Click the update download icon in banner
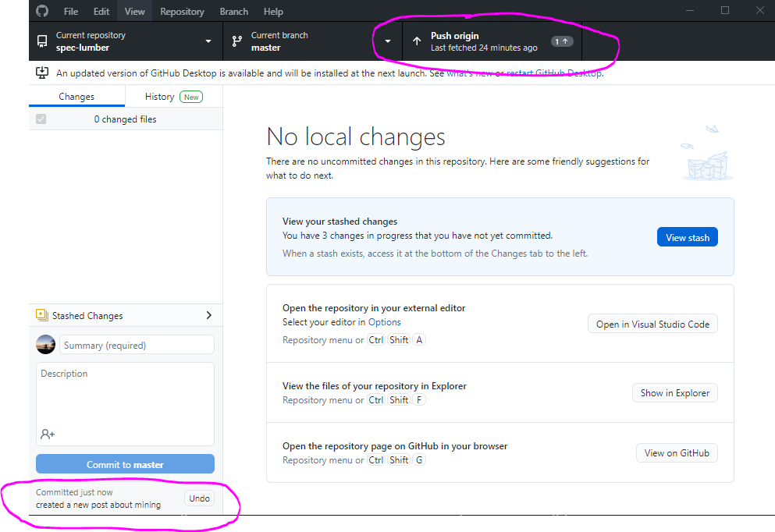This screenshot has height=532, width=775. (42, 73)
